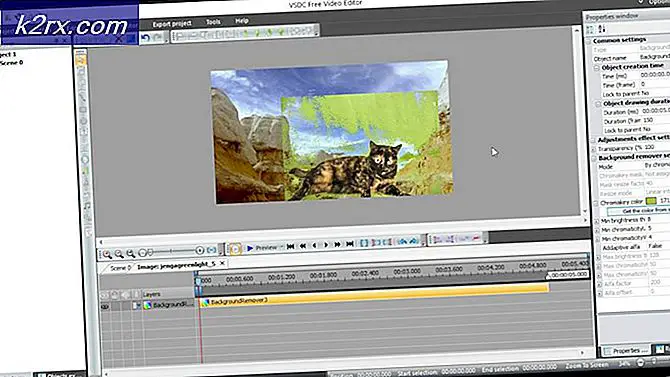Toggle visibility eye of BackgroundRemover layer
The image size is (670, 377).
click(105, 306)
